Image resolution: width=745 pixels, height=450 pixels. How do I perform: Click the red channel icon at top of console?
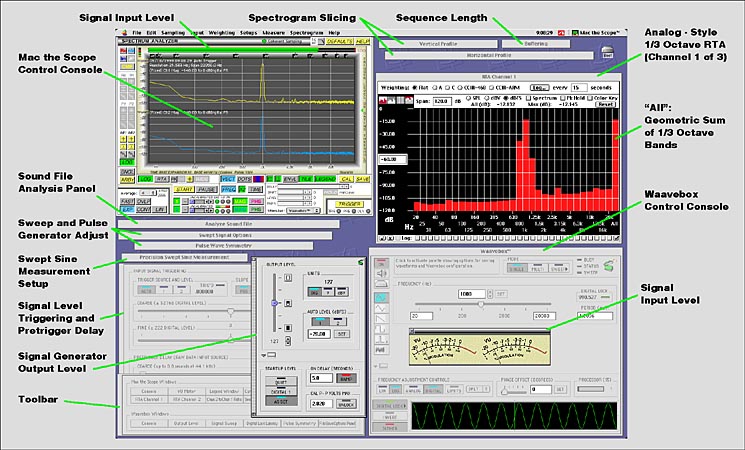coord(124,51)
